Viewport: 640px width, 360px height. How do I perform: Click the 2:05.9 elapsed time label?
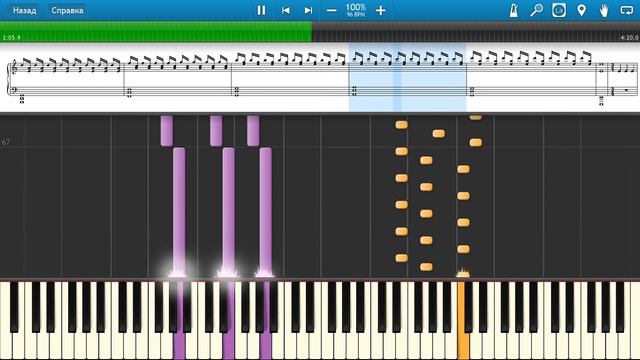[11, 38]
